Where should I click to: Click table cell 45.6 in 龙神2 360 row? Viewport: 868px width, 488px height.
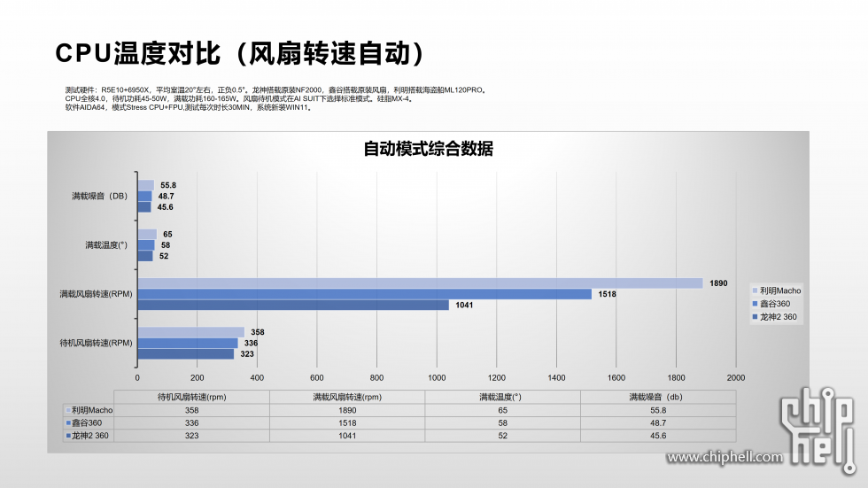tap(658, 436)
